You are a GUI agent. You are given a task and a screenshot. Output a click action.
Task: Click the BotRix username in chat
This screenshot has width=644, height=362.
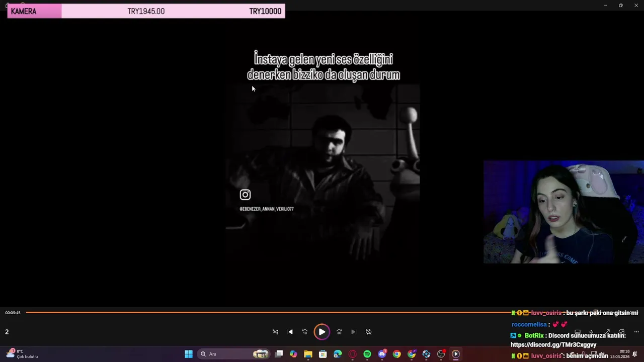click(x=534, y=335)
